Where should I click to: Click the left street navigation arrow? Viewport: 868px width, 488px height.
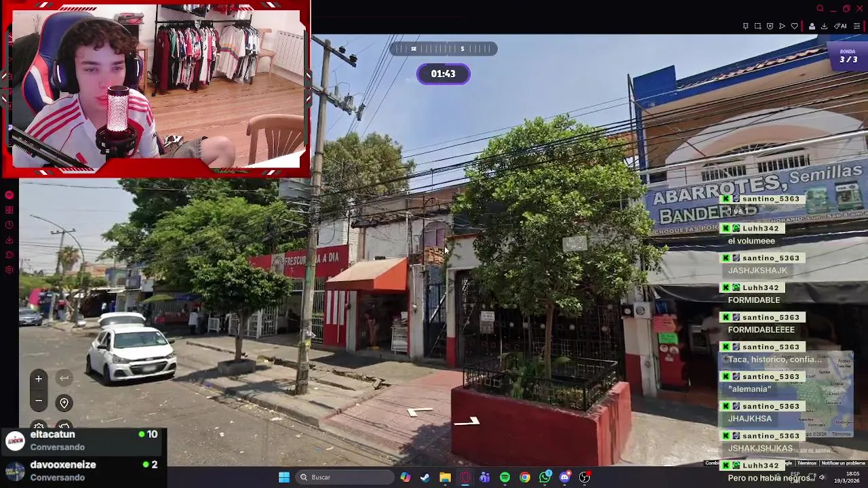[x=420, y=411]
